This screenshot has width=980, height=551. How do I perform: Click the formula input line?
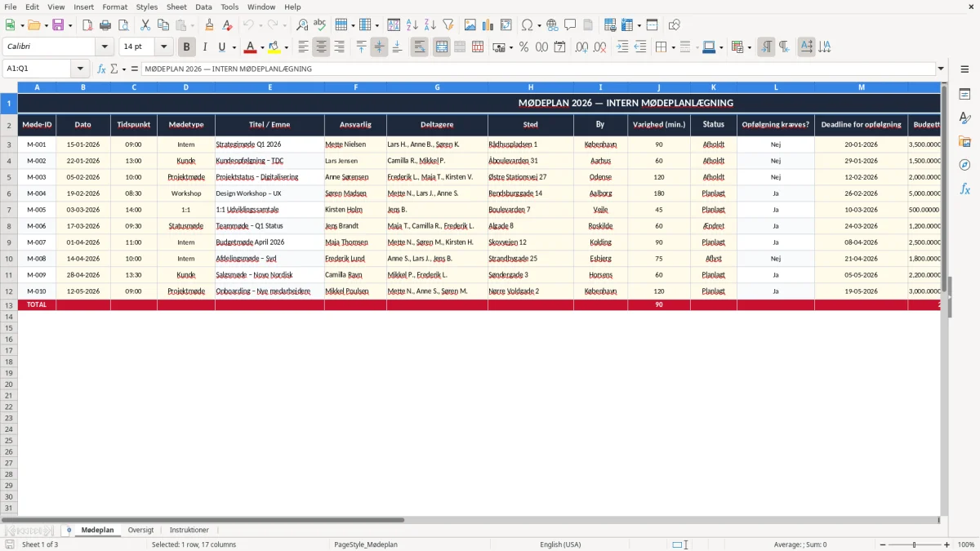(537, 69)
